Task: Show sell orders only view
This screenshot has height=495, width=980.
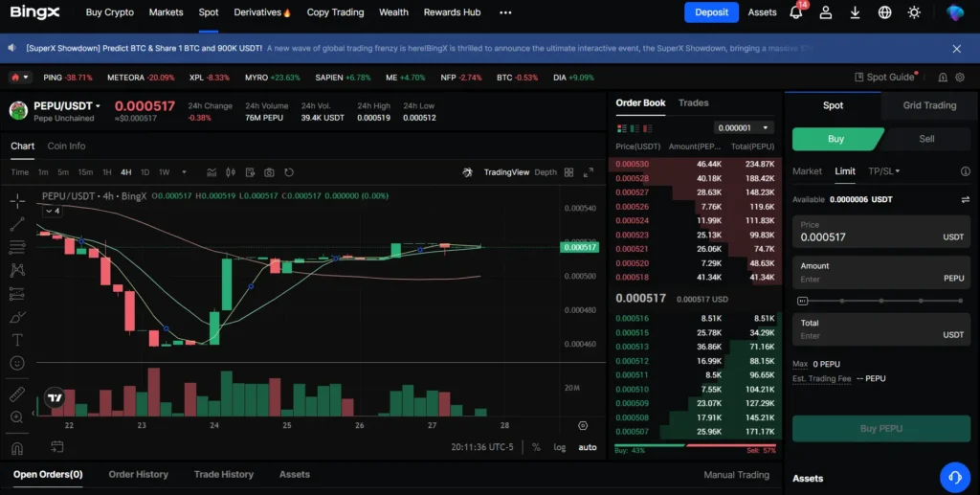Action: [x=648, y=128]
